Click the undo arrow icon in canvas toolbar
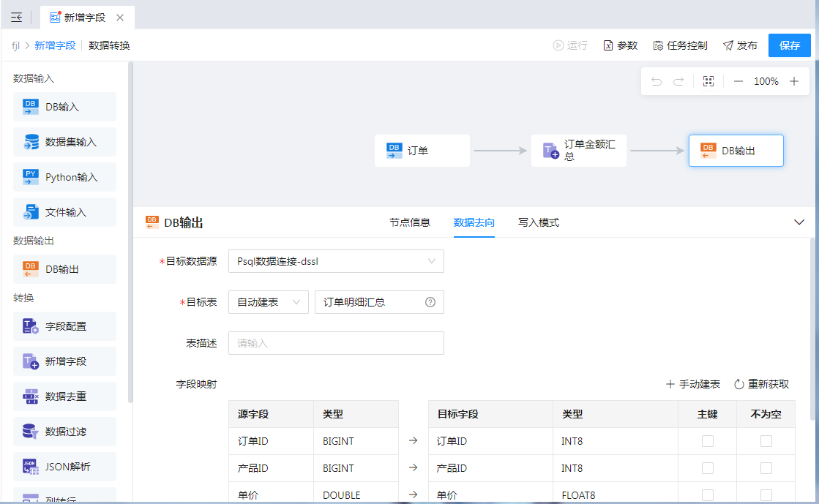This screenshot has height=504, width=819. click(x=657, y=81)
